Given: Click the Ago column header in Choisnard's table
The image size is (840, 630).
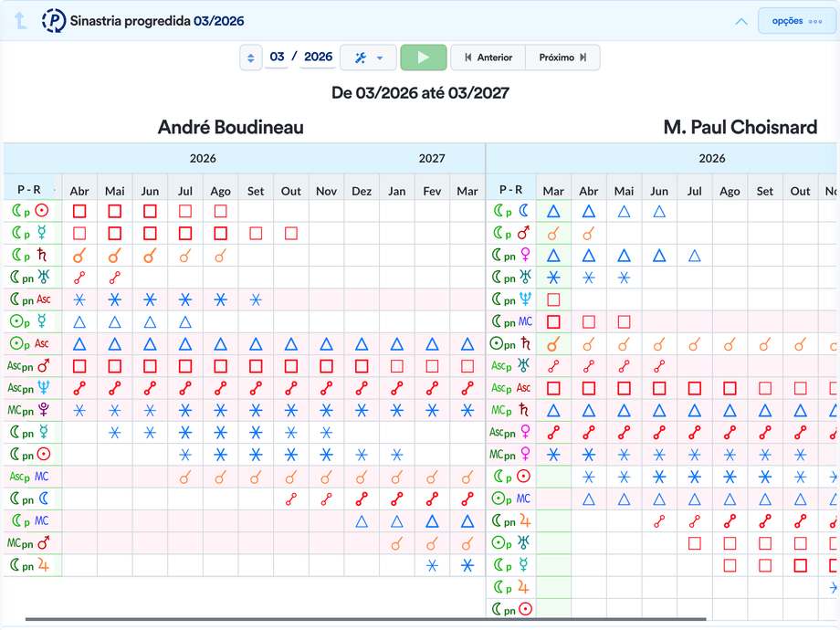Looking at the screenshot, I should coord(730,191).
